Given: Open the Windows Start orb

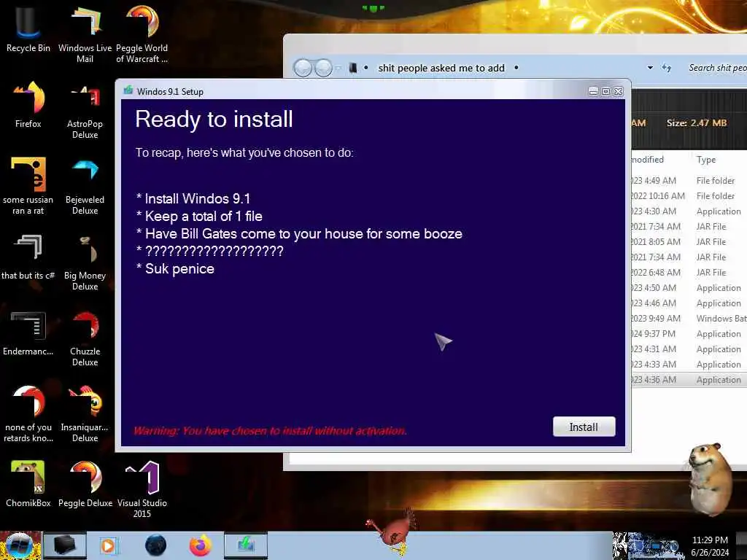Looking at the screenshot, I should click(x=20, y=545).
